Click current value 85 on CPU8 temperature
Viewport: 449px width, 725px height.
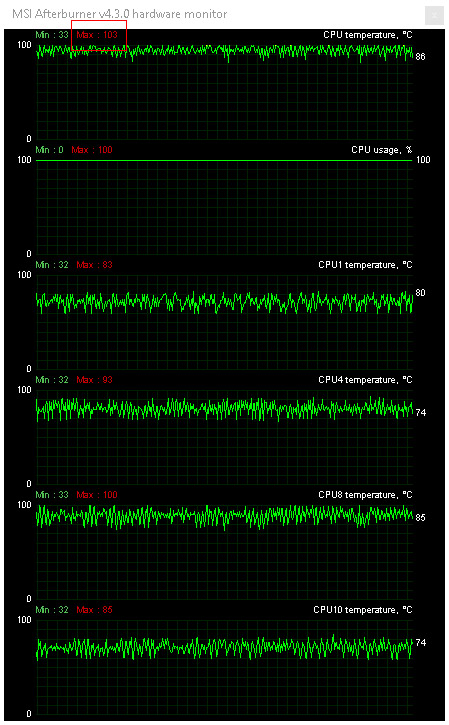point(420,517)
